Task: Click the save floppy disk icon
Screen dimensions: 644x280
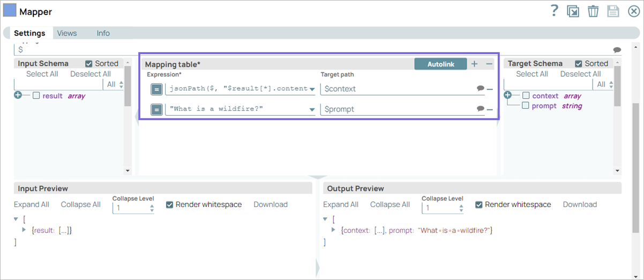Action: point(613,11)
